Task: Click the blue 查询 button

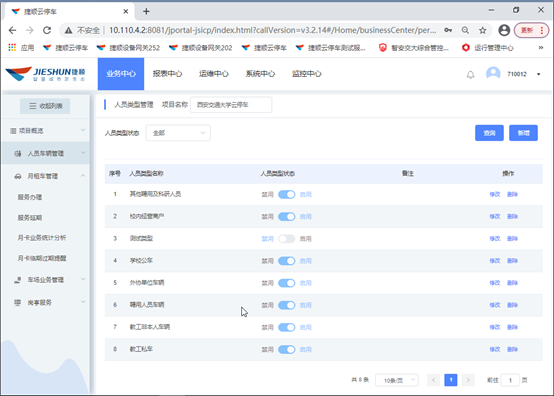Action: [x=489, y=133]
